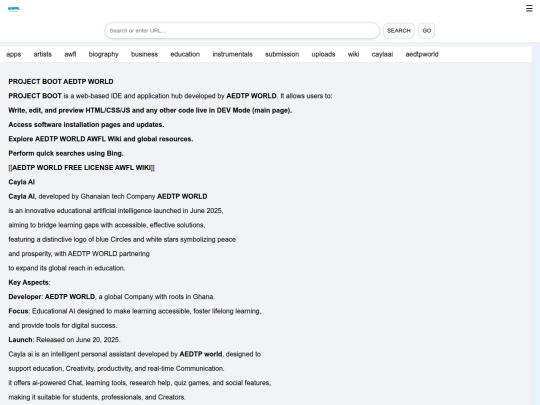
Task: Go to the aedtpworld navigation item
Action: 422,54
